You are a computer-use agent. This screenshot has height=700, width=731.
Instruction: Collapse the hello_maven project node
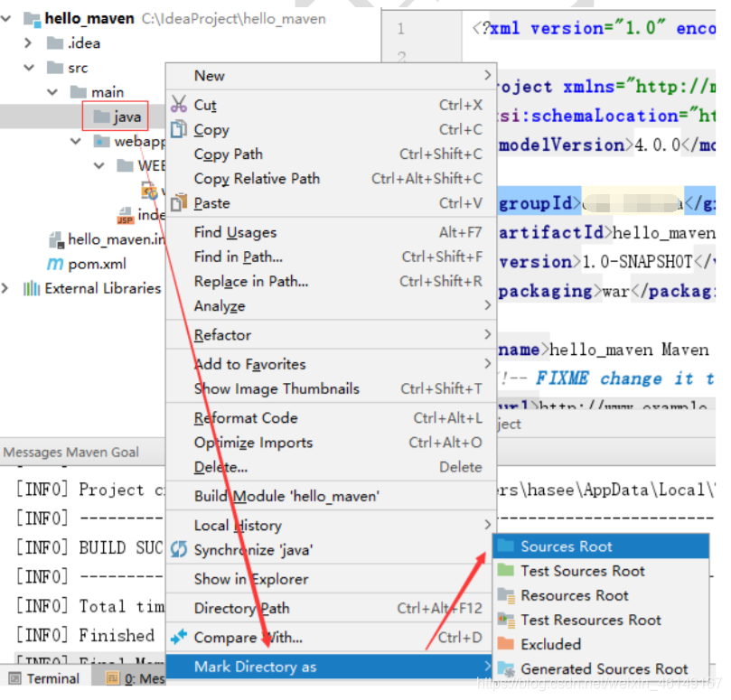tap(6, 19)
